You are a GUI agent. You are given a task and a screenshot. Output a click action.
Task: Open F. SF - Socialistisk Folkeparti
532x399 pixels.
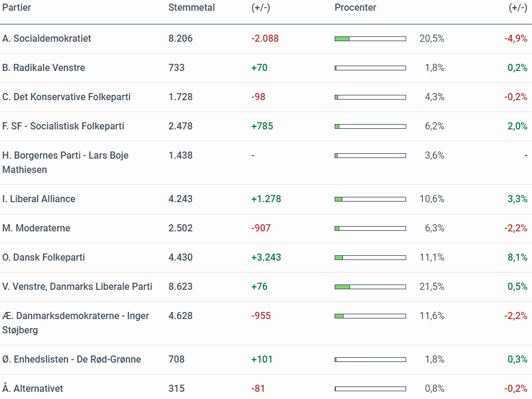(x=63, y=126)
